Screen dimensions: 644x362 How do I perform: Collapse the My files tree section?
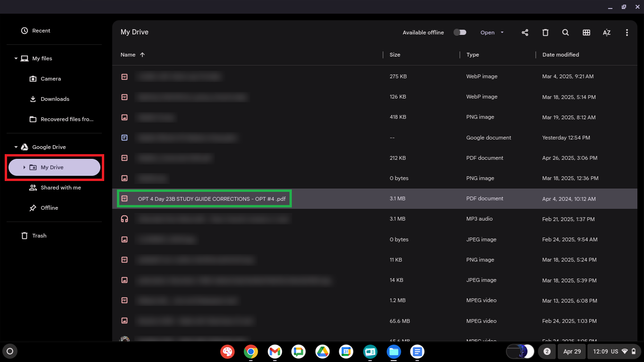(16, 58)
